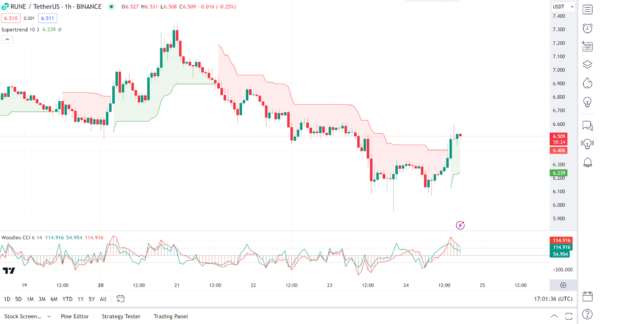Select the 1M time range
Image resolution: width=644 pixels, height=324 pixels.
pos(30,299)
